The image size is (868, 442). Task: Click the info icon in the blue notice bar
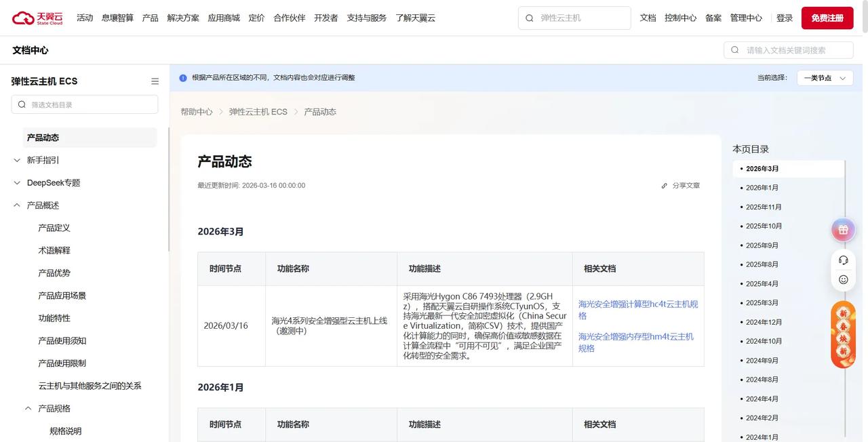tap(182, 78)
